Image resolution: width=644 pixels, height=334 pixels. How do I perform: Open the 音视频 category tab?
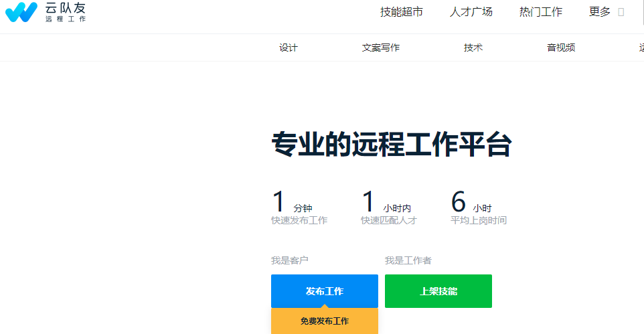561,48
